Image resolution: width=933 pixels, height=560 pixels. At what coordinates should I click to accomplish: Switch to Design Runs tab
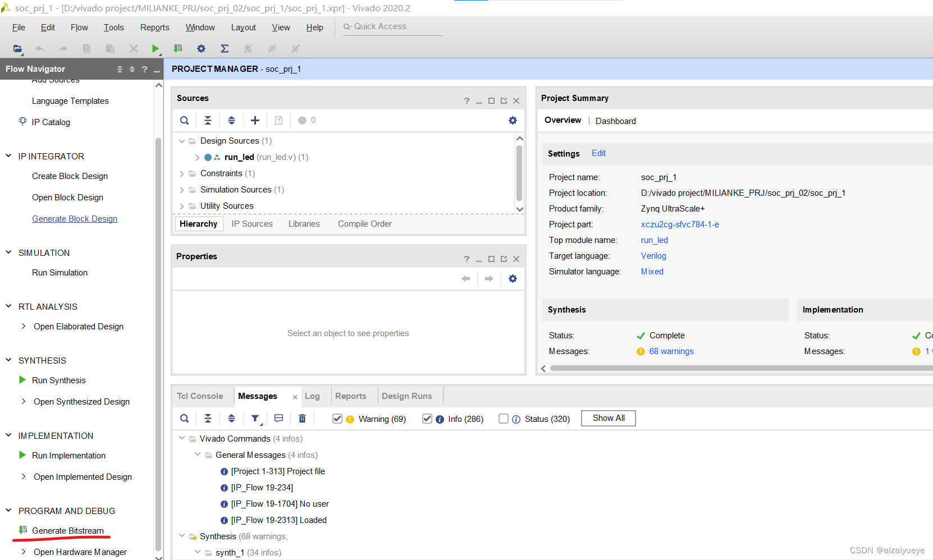pos(407,396)
